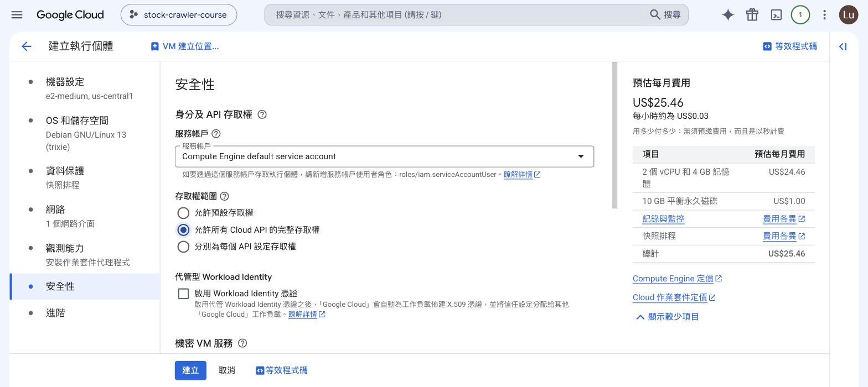Image resolution: width=868 pixels, height=387 pixels.
Task: Click 每小時約為 US$0.03 text
Action: click(x=670, y=116)
